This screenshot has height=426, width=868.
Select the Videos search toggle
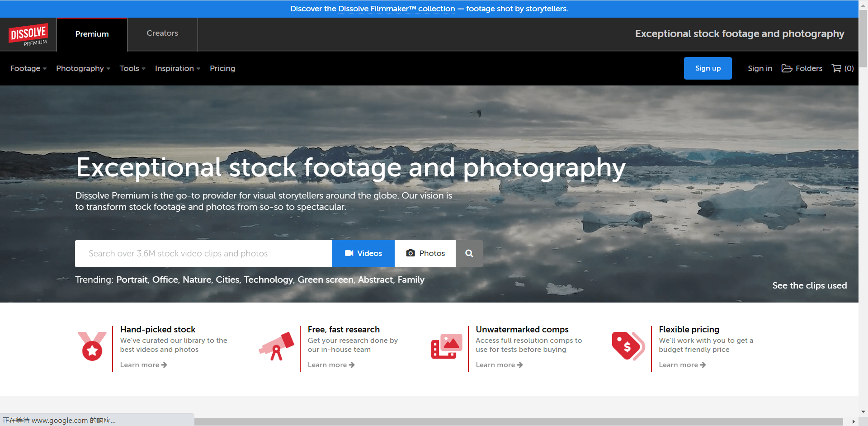[x=363, y=254]
